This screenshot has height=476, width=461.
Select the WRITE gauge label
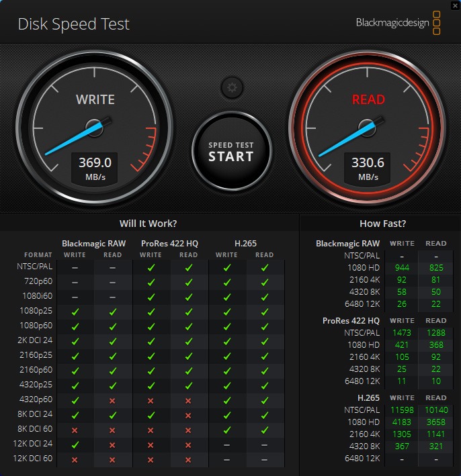point(95,99)
